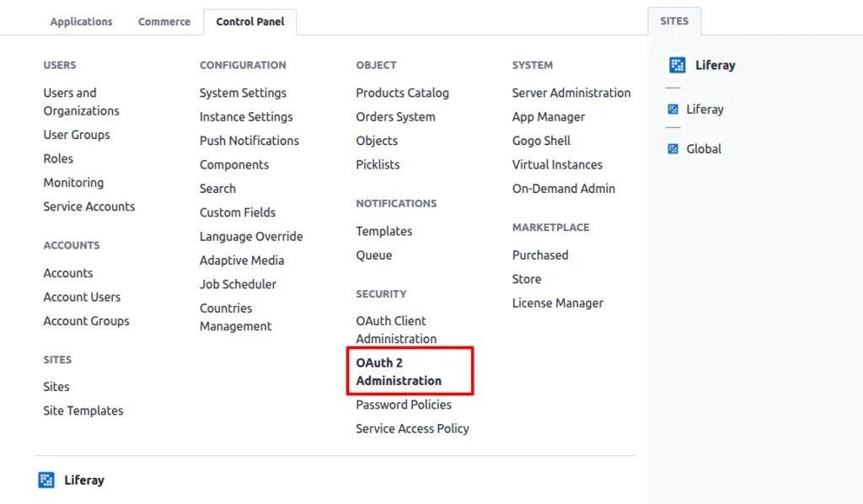The image size is (863, 504).
Task: Open System Settings
Action: (243, 93)
